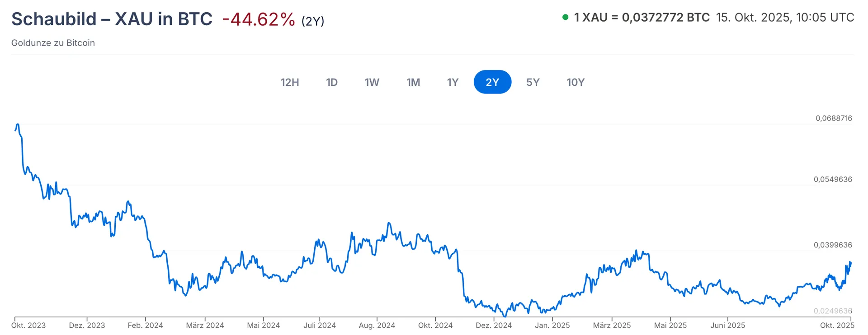Click the März 2025 timeline label
The width and height of the screenshot is (868, 335).
(x=612, y=325)
